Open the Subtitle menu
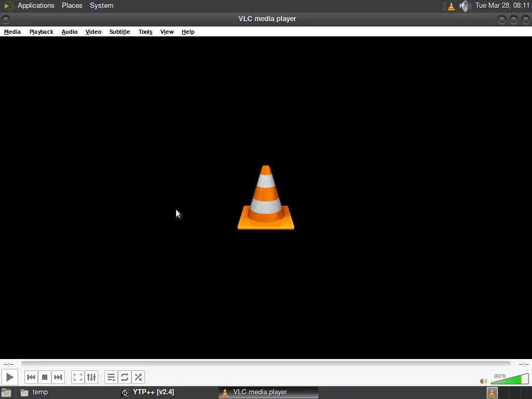532x399 pixels. [x=119, y=32]
